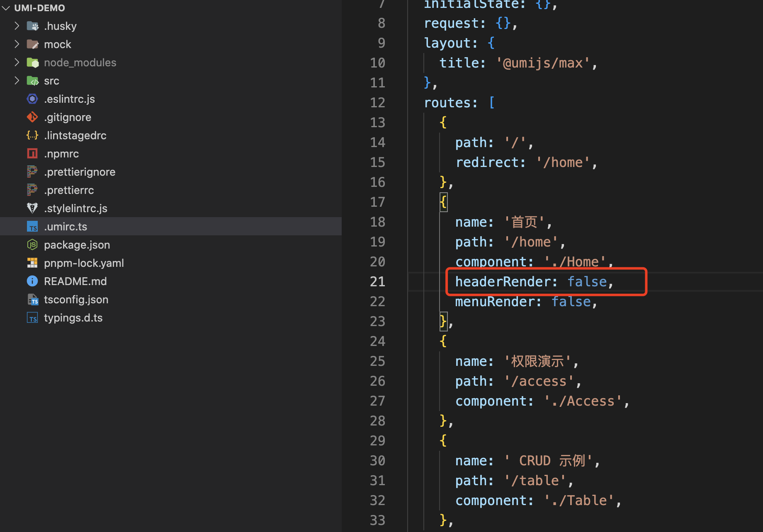Click the pnpm icon next to pnpm-lock.yaml
763x532 pixels.
[x=32, y=263]
